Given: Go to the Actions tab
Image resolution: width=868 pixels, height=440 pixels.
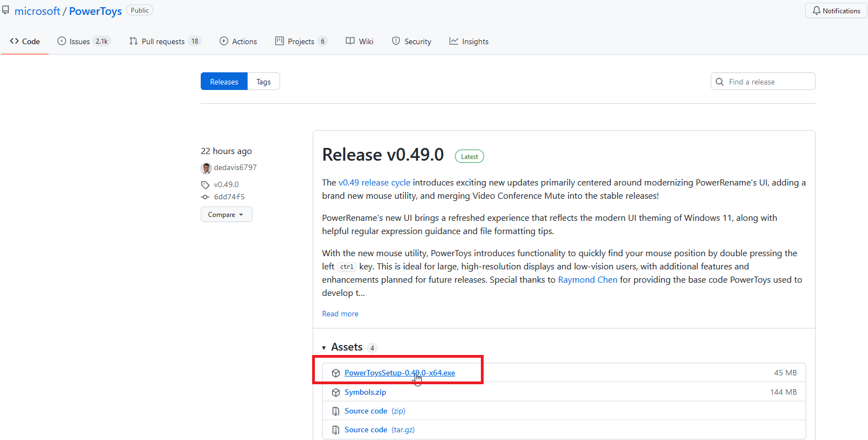Looking at the screenshot, I should tap(238, 41).
